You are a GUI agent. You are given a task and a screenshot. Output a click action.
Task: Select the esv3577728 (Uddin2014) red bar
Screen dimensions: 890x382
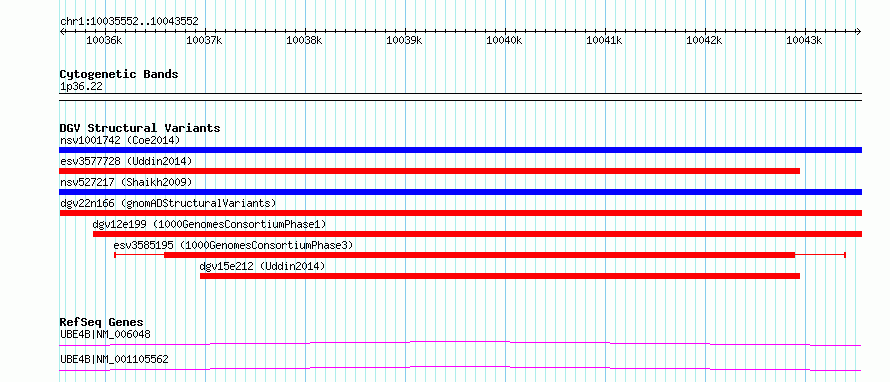point(430,171)
